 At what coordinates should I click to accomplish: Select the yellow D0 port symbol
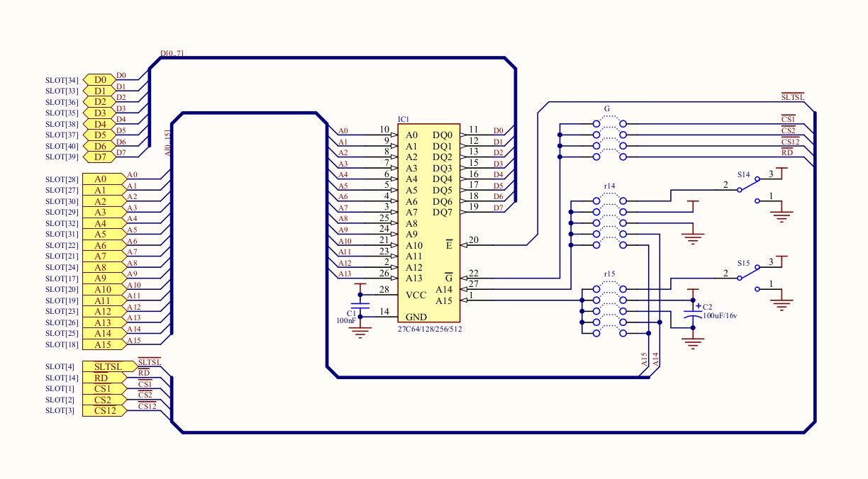point(100,80)
